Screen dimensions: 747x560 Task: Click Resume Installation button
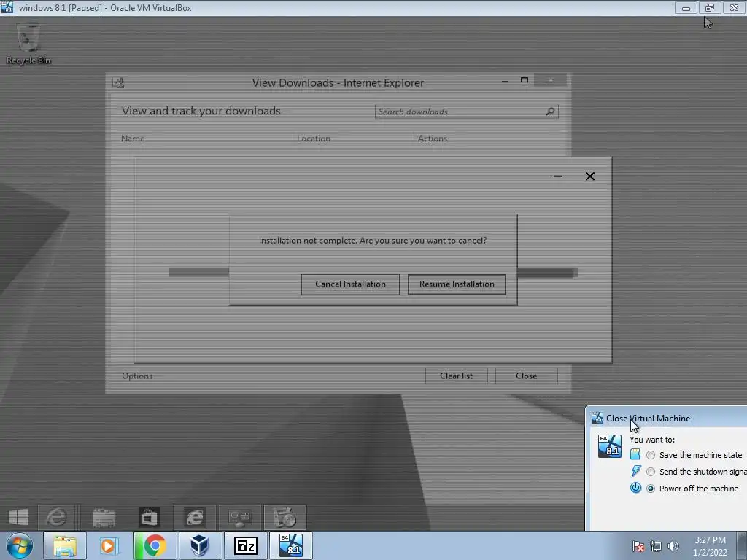[x=457, y=284]
